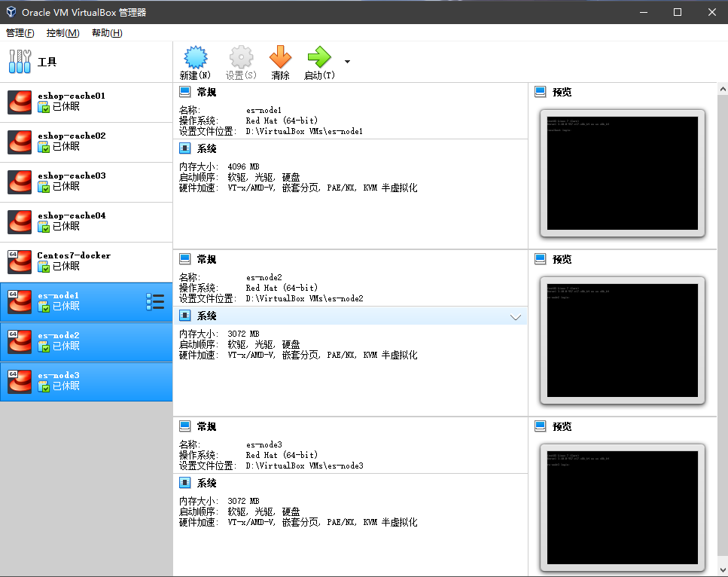
Task: Click details pane scrollbar up arrow
Action: pyautogui.click(x=723, y=89)
